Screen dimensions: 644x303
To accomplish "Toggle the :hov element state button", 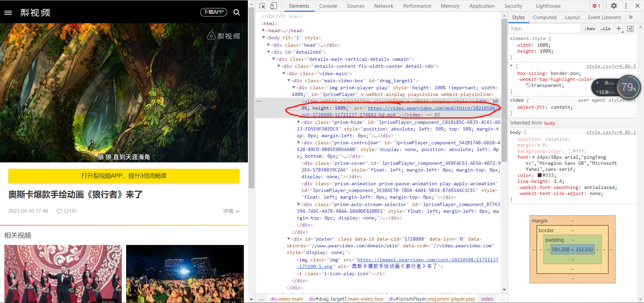I will (590, 29).
